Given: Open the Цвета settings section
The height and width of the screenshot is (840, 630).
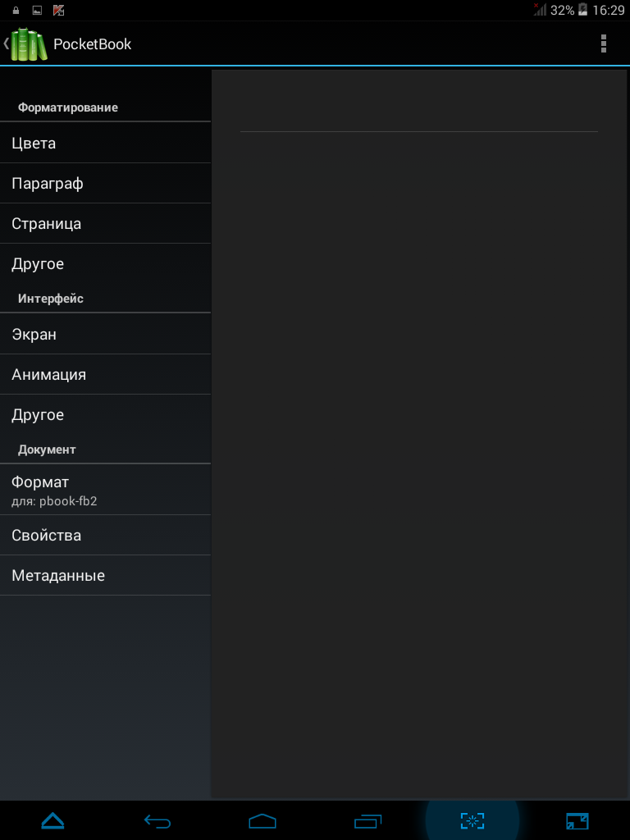Looking at the screenshot, I should pyautogui.click(x=105, y=143).
